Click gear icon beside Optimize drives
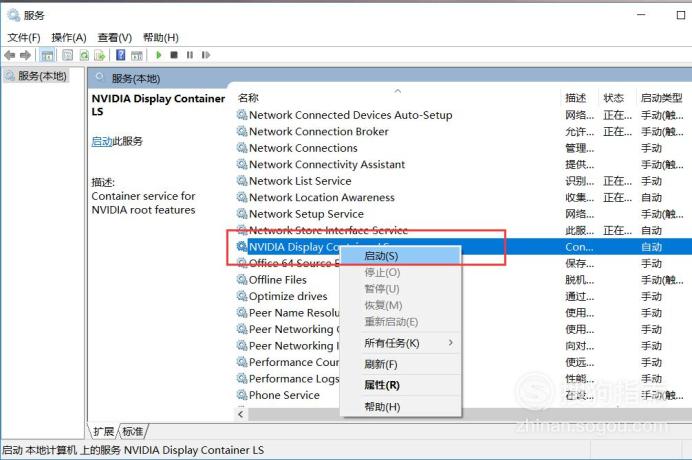 point(242,296)
